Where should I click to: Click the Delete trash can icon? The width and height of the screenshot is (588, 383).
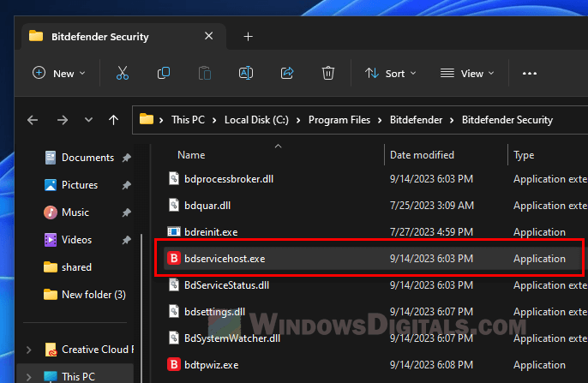[328, 73]
